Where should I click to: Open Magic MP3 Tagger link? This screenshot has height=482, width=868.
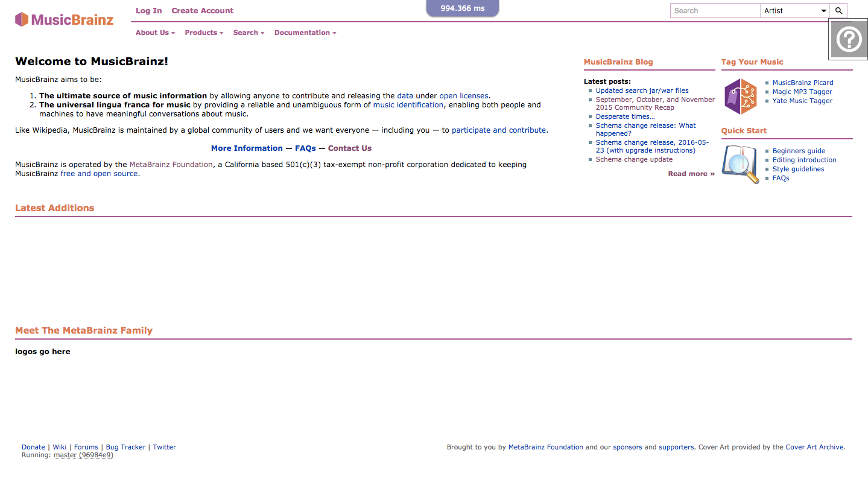(x=802, y=92)
